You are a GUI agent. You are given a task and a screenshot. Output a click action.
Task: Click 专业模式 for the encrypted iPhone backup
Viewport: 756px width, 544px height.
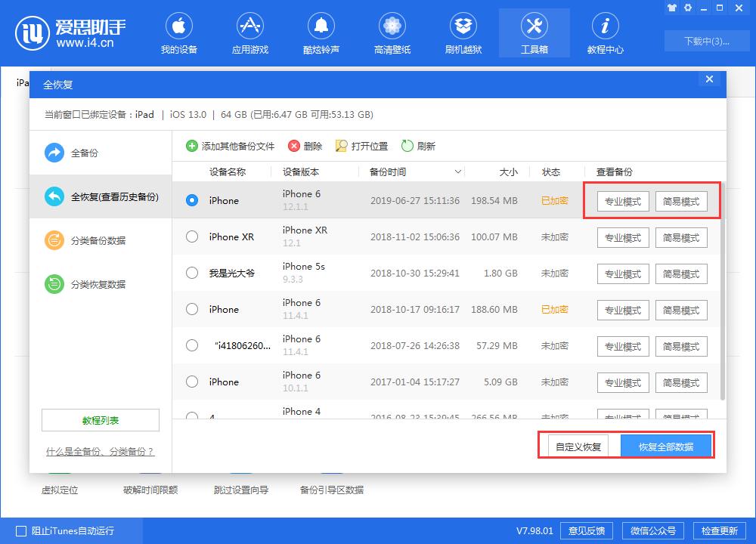pos(622,201)
